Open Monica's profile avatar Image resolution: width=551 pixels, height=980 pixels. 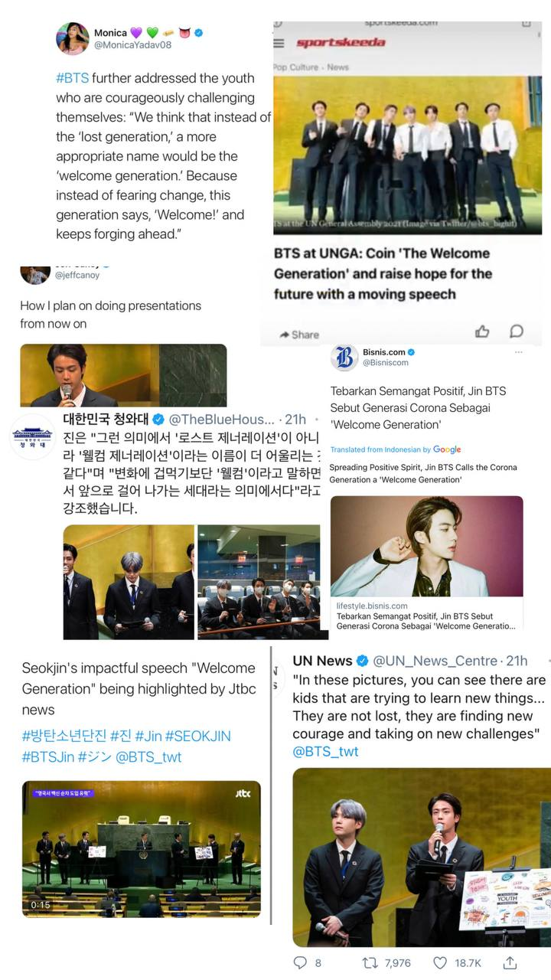coord(73,39)
